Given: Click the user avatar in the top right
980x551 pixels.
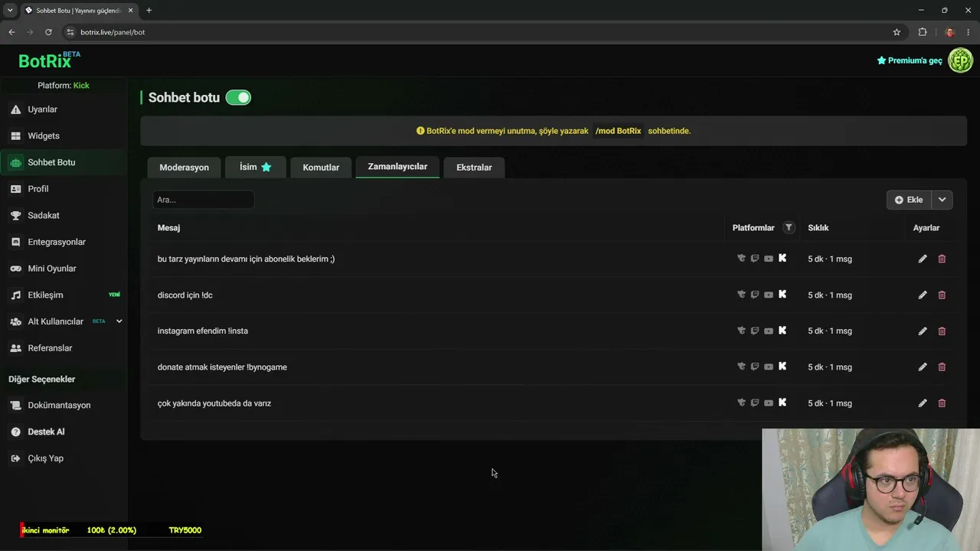Looking at the screenshot, I should tap(960, 60).
